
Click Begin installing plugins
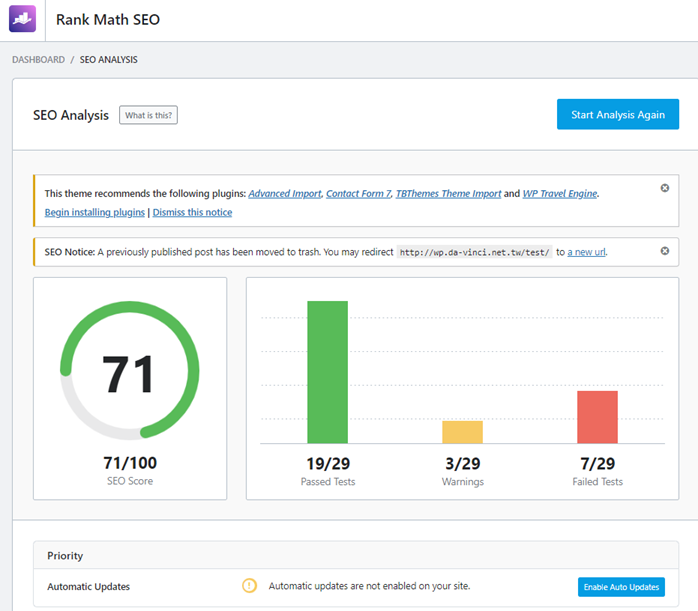94,212
